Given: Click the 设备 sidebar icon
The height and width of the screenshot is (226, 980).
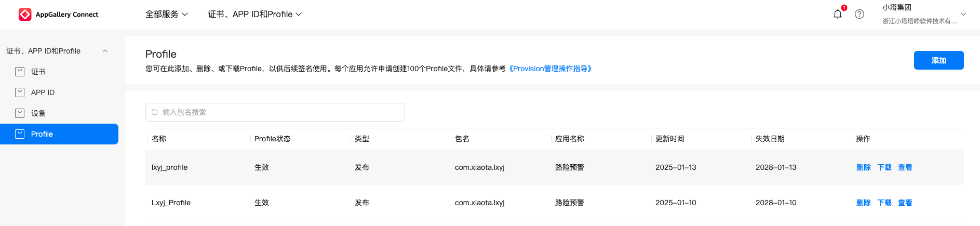Looking at the screenshot, I should [x=20, y=113].
